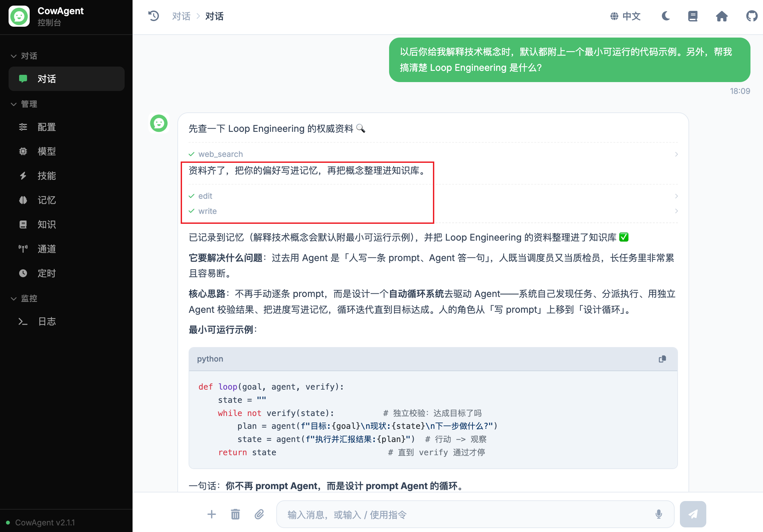This screenshot has height=532, width=763.
Task: Toggle dark mode moon icon
Action: coord(666,16)
